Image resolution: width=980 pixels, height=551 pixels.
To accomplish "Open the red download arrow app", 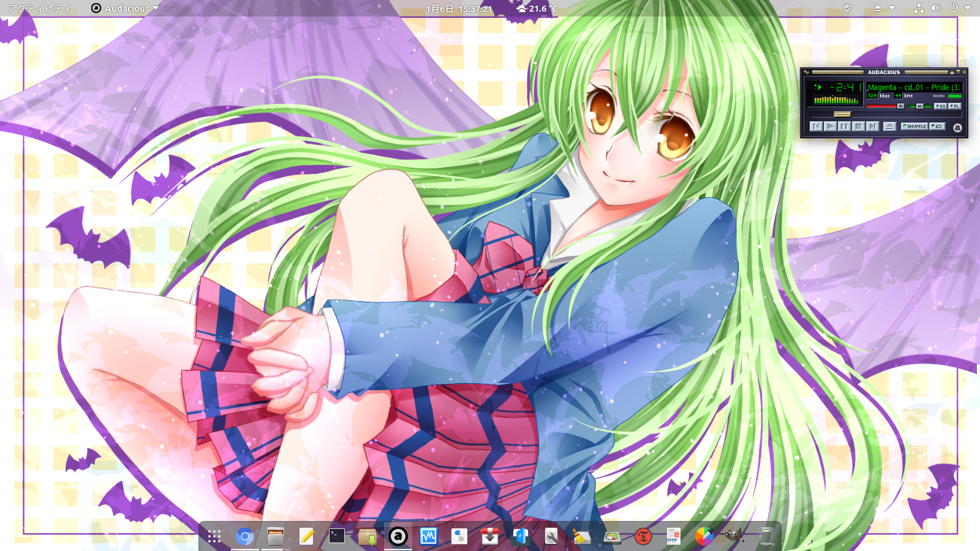I will (x=489, y=537).
